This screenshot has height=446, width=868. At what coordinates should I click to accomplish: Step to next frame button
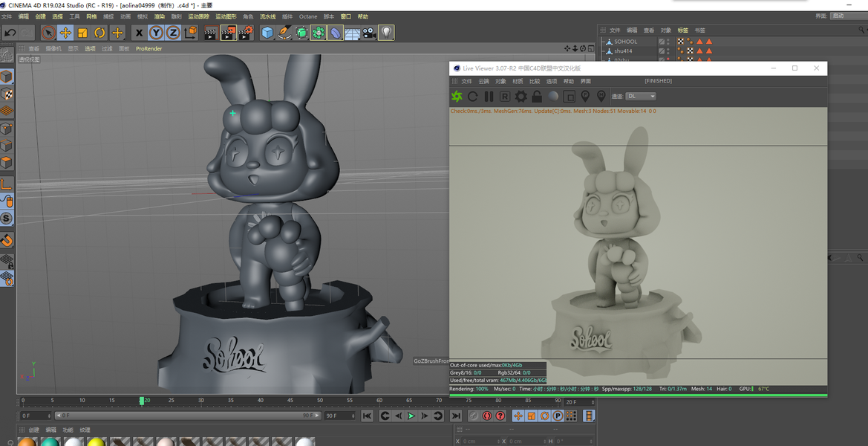coord(425,416)
